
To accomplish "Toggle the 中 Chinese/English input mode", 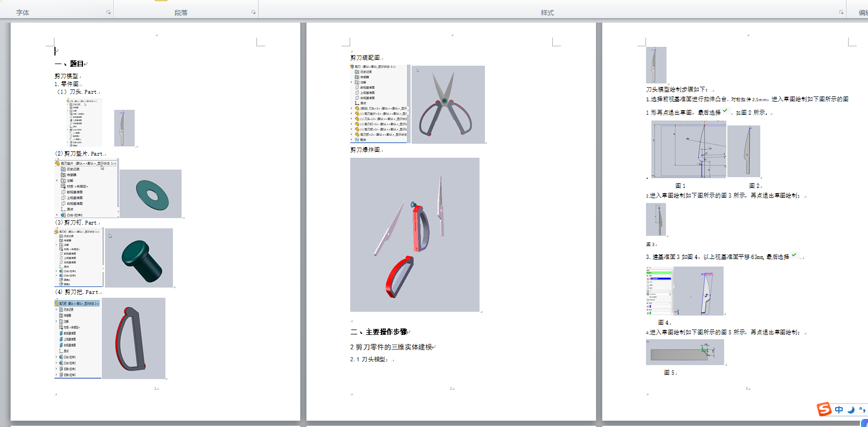I will click(x=839, y=410).
